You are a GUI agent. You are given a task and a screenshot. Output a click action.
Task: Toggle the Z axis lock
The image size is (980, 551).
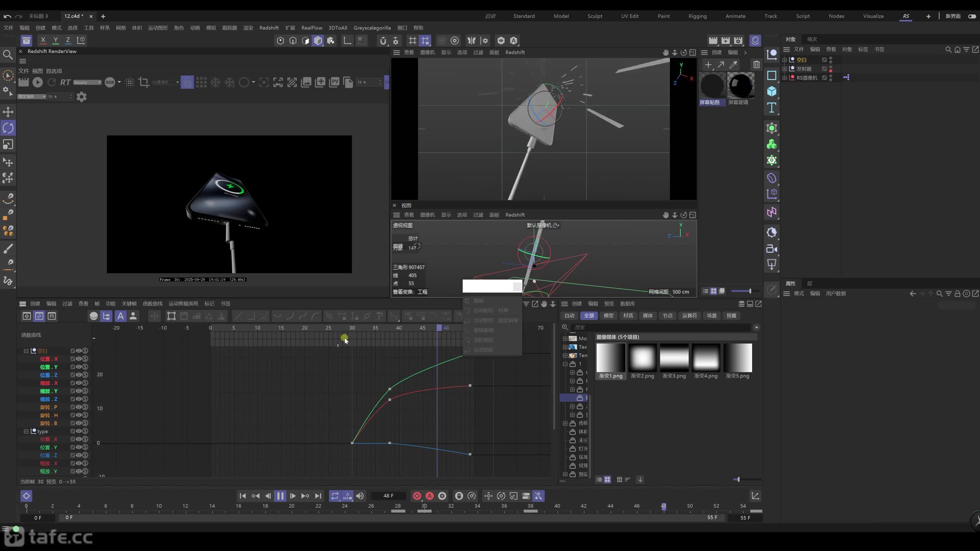[68, 40]
